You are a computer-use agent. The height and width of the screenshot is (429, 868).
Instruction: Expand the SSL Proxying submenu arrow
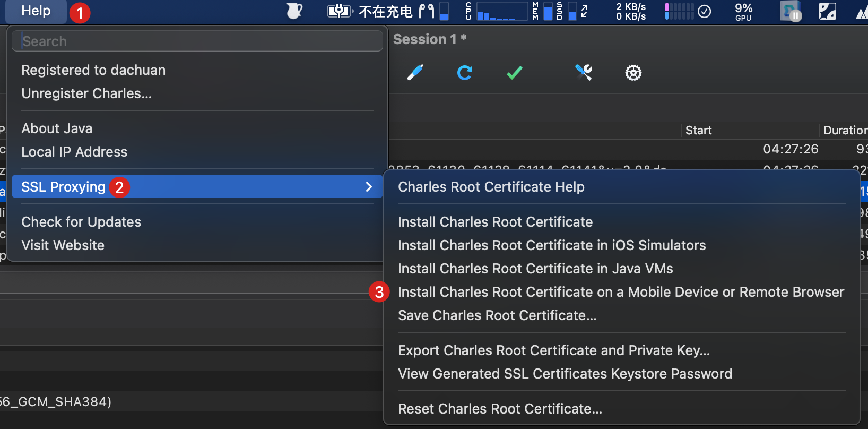click(x=369, y=187)
